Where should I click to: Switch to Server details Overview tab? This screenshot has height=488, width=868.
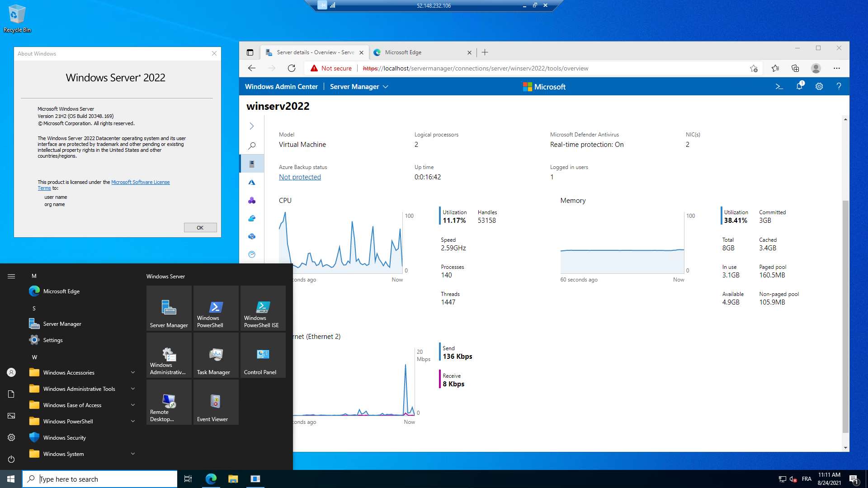315,52
